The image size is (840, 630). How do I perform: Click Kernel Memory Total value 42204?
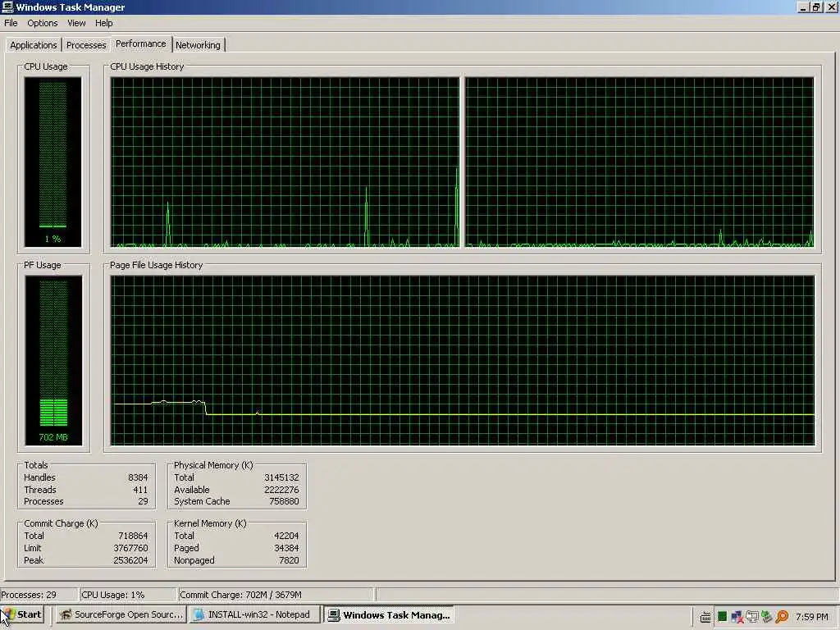(x=286, y=536)
